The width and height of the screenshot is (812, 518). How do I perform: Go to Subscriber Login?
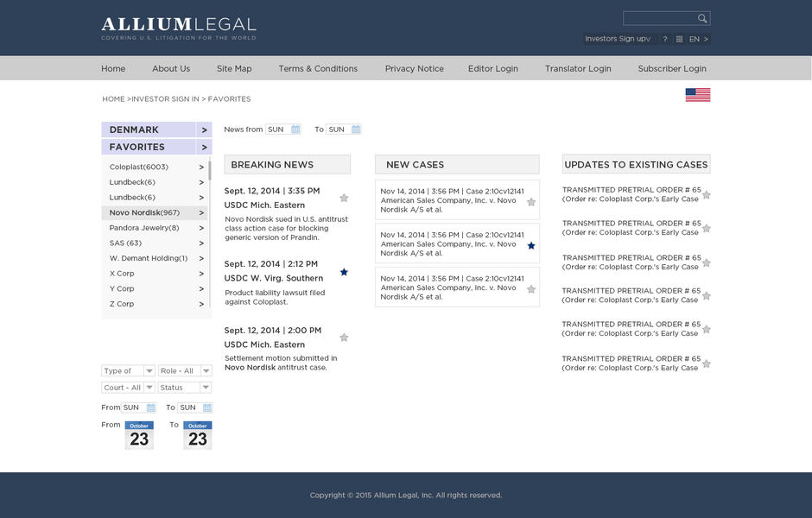click(x=672, y=68)
